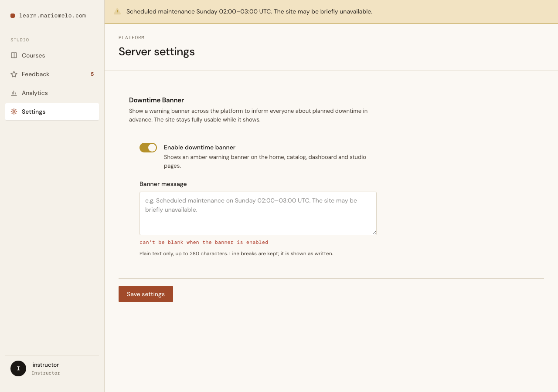Click the STUDIO section label
558x392 pixels.
(20, 40)
